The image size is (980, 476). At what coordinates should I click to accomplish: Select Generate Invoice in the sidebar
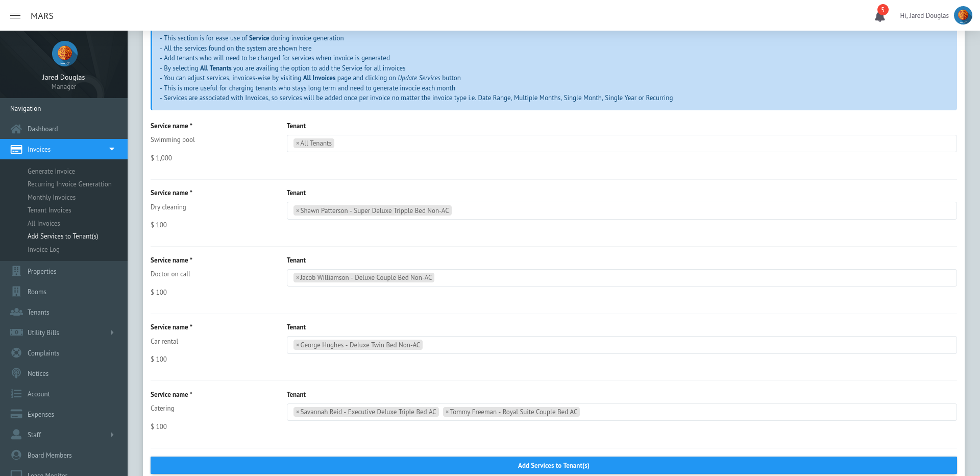coord(51,171)
